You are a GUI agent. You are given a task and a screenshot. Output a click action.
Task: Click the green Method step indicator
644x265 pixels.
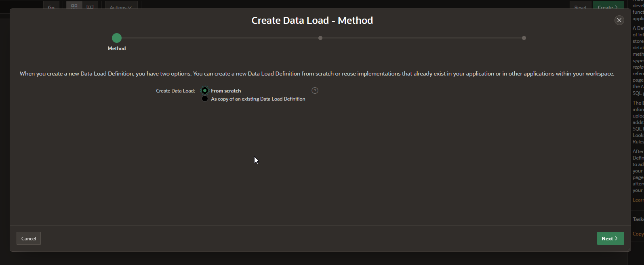click(x=117, y=38)
